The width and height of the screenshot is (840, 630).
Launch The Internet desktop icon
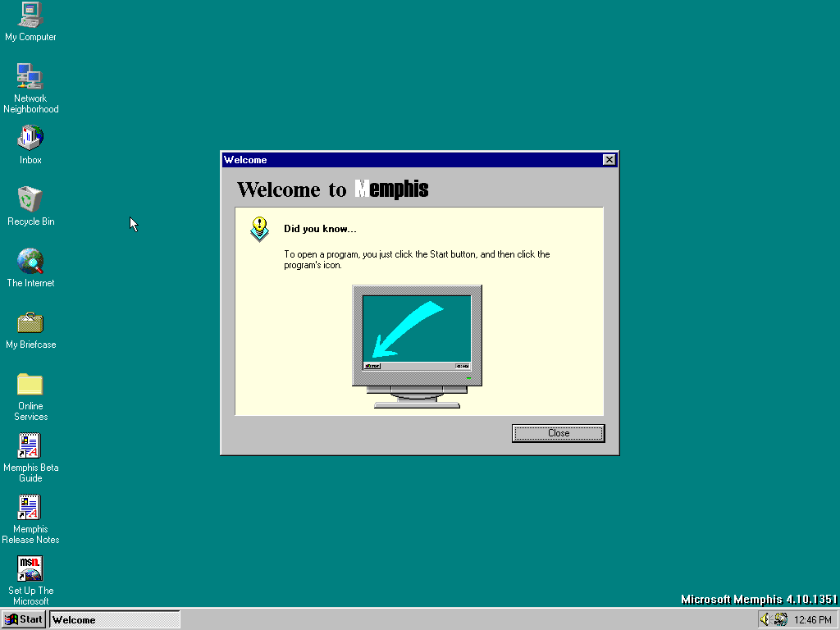click(30, 261)
